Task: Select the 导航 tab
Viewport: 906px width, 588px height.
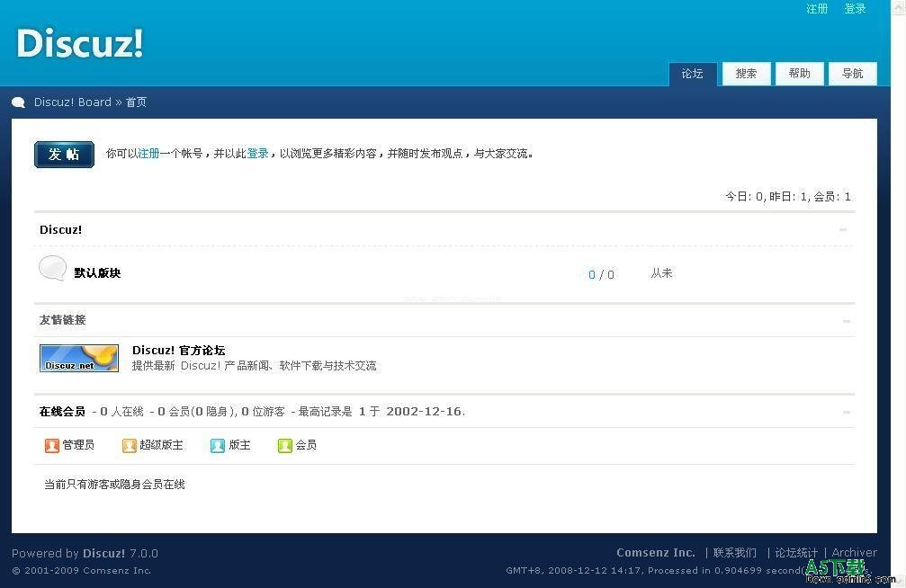Action: pos(852,74)
